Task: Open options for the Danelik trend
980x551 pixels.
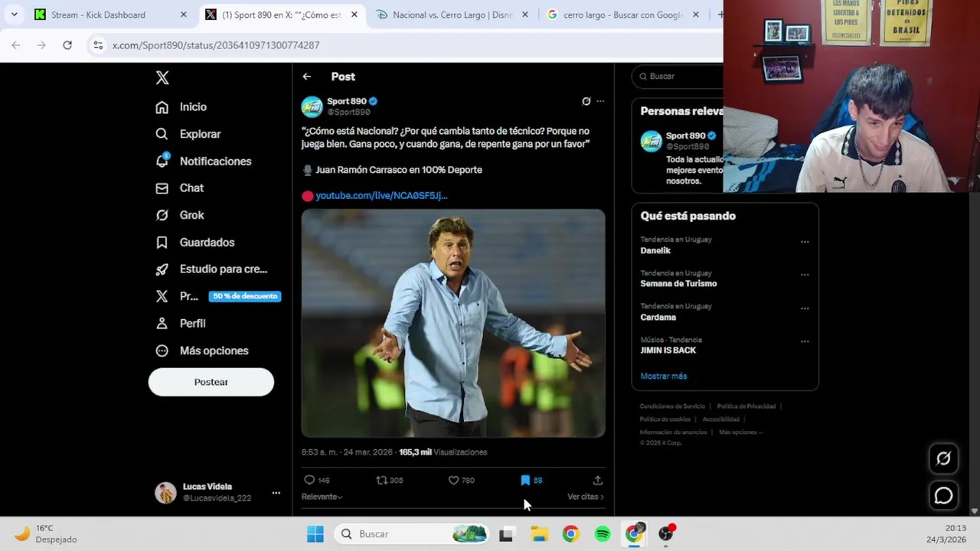Action: (805, 241)
